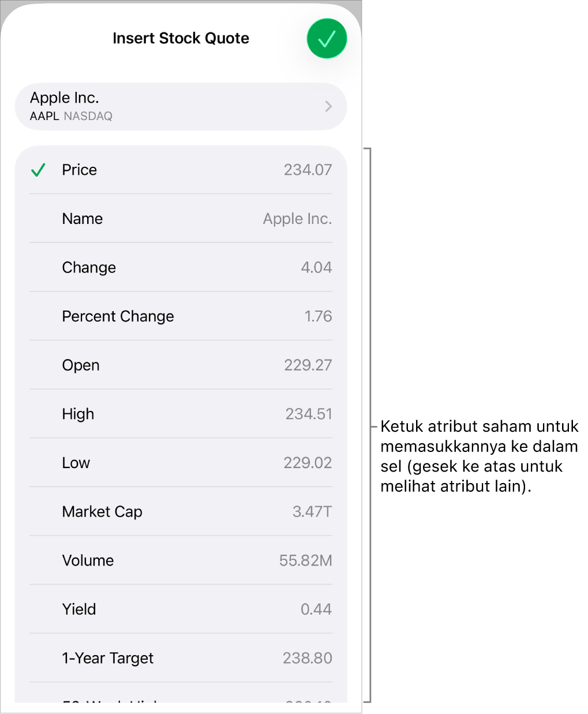
Task: Tap the checkmark next to Price
Action: (x=38, y=169)
